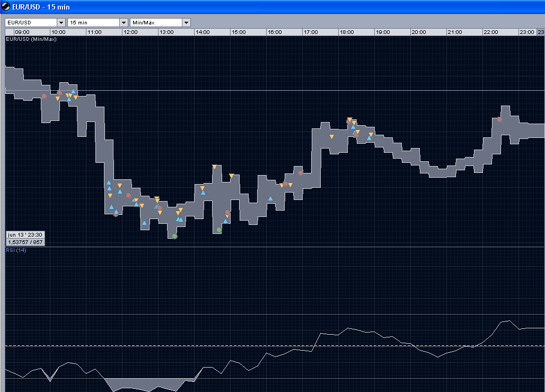Click the brown circle marker near 22:15
The height and width of the screenshot is (392, 545).
click(499, 120)
